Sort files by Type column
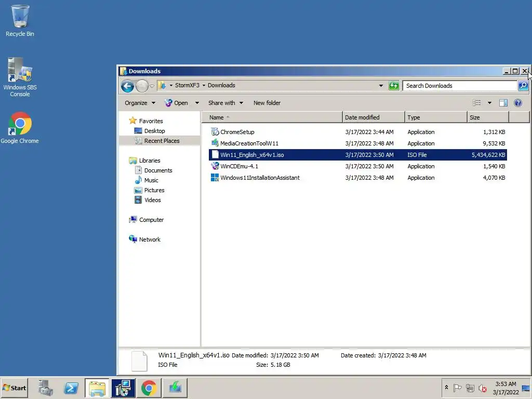This screenshot has width=532, height=399. (x=436, y=117)
